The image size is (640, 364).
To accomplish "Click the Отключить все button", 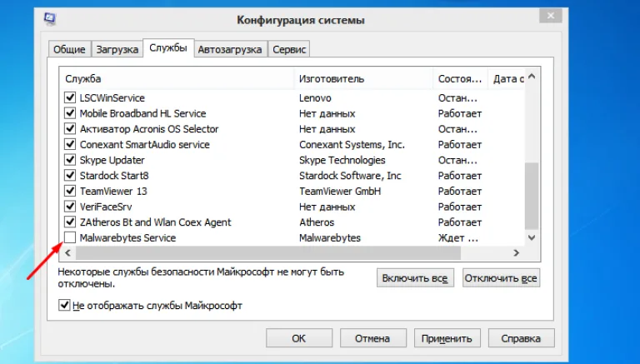I will 501,278.
